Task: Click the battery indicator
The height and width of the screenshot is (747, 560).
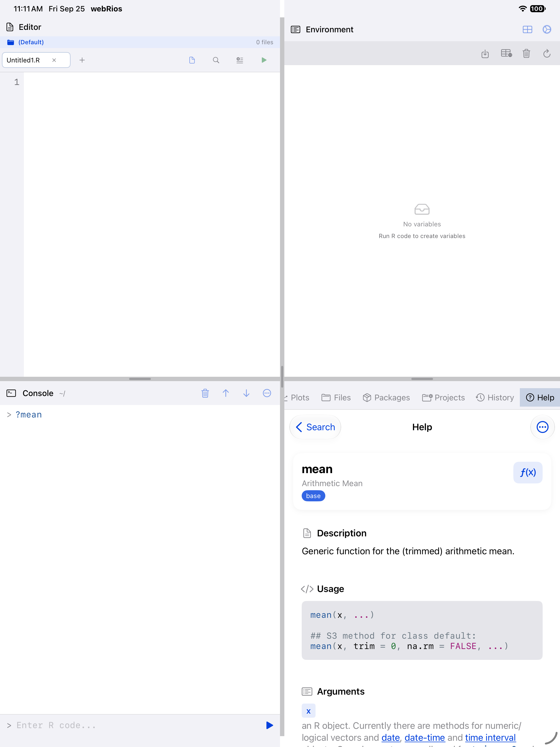Action: pyautogui.click(x=537, y=9)
